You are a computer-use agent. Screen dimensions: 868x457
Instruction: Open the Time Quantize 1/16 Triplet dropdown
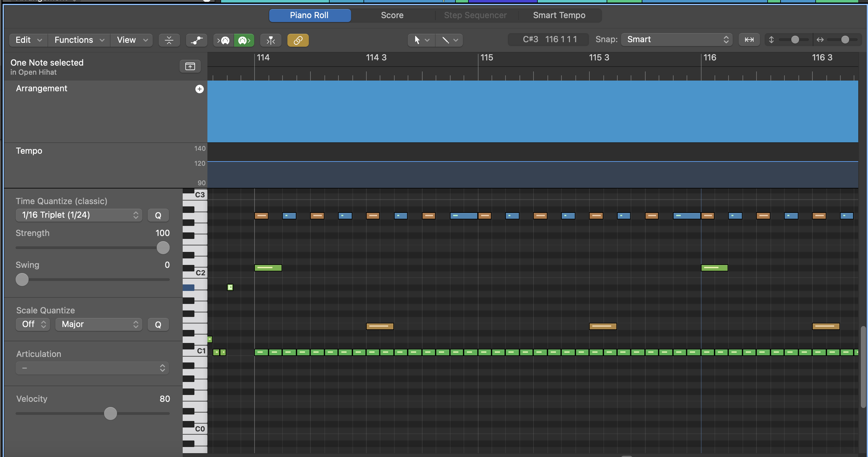[79, 215]
